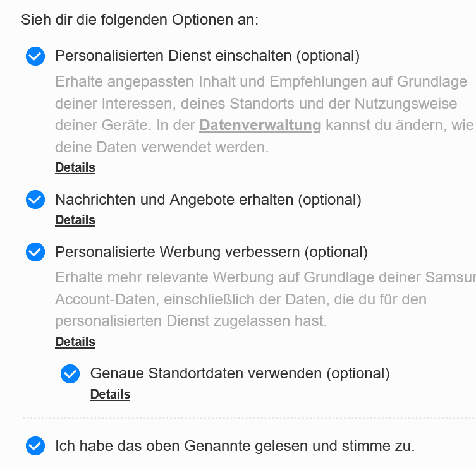Expand Details for Genaue Standortdaten verwenden

coord(110,394)
